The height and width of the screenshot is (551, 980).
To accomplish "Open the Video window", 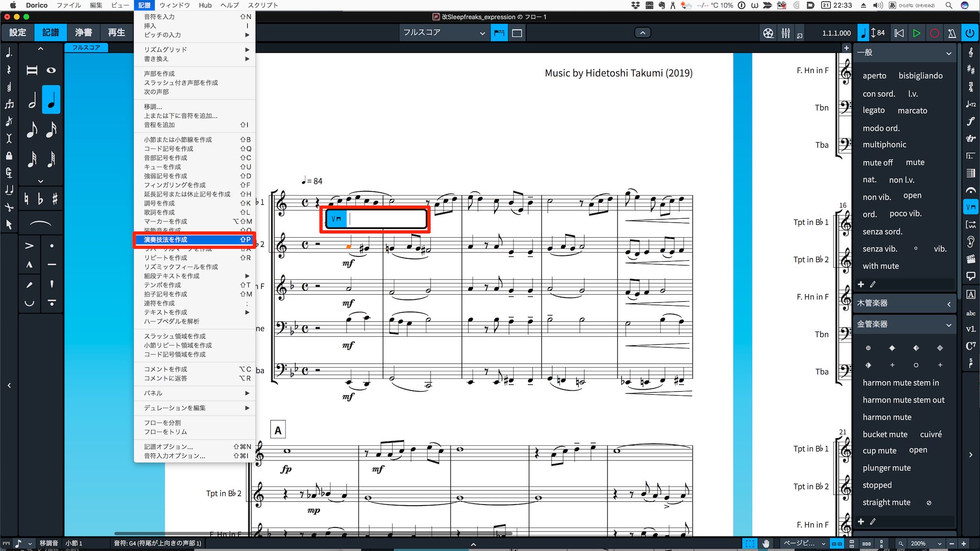I will coord(768,33).
